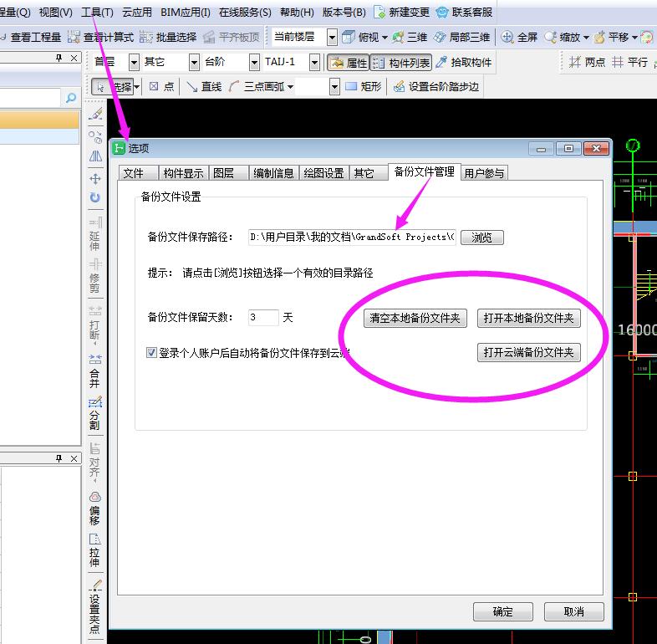Open the BIM应用(I) menu
The image size is (657, 644).
[186, 13]
